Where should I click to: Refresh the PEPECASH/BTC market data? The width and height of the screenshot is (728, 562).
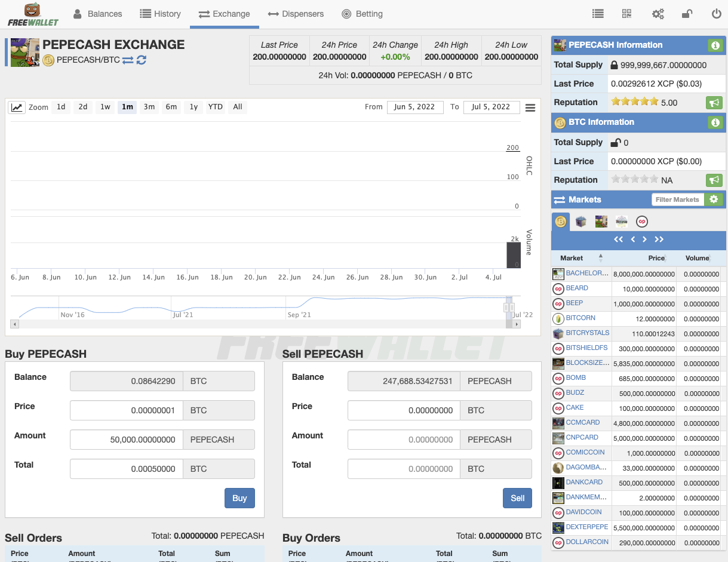coord(142,60)
